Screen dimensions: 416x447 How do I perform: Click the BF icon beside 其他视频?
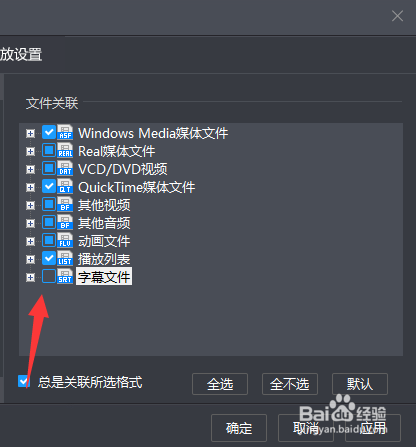[x=65, y=204]
